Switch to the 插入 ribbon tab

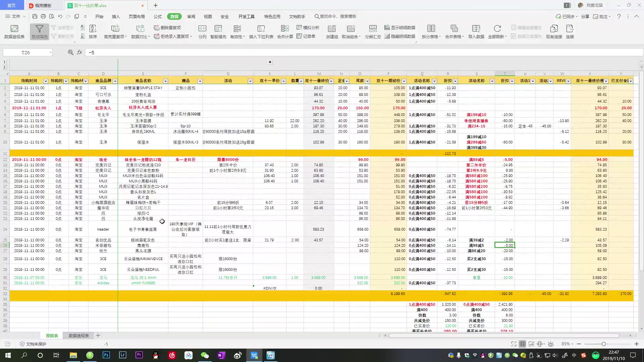click(116, 16)
